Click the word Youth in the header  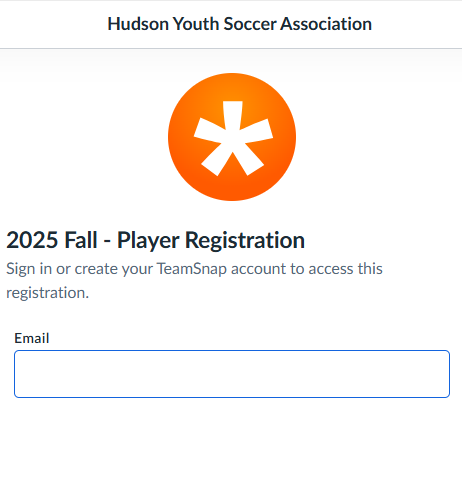(196, 24)
